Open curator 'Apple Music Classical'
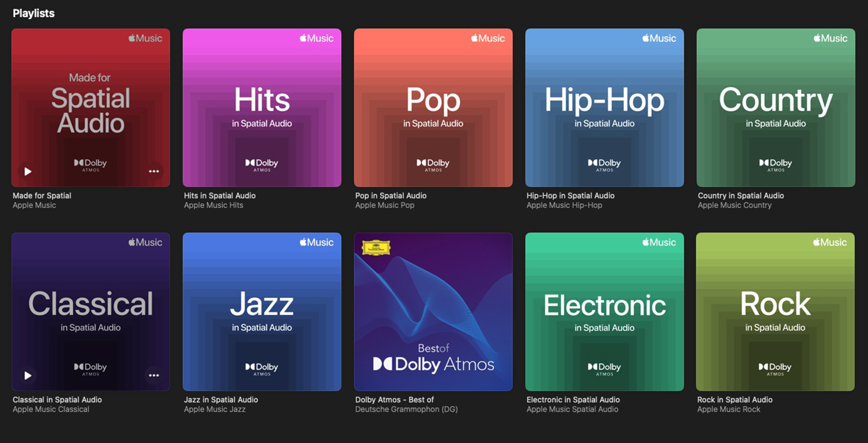The image size is (868, 443). coord(51,409)
